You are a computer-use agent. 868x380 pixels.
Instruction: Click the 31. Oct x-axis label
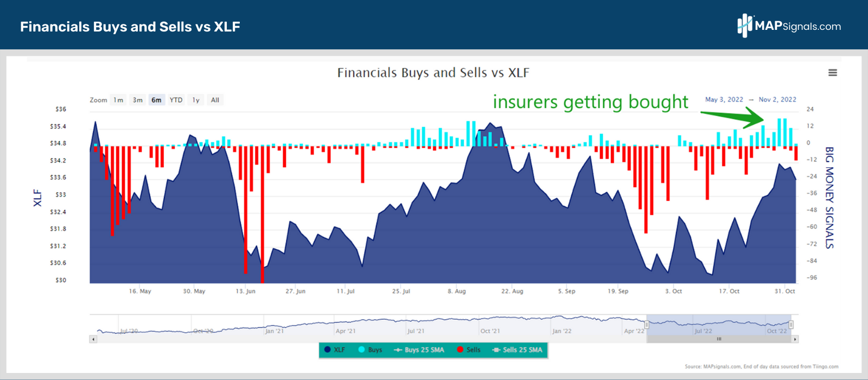[x=784, y=292]
